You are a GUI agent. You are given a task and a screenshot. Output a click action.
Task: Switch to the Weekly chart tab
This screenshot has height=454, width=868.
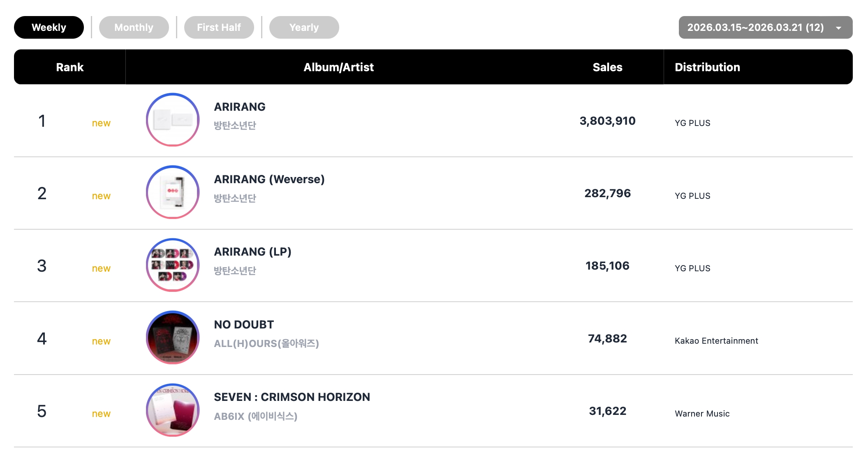coord(49,28)
